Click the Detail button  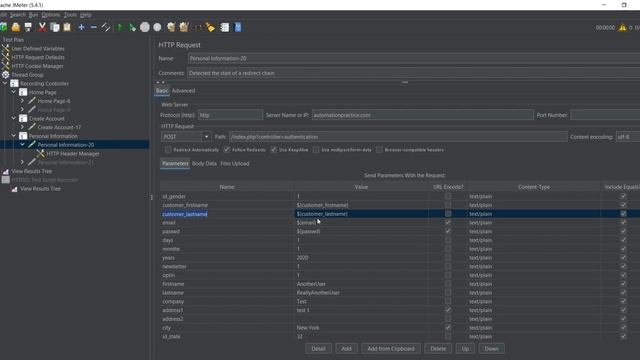click(318, 349)
